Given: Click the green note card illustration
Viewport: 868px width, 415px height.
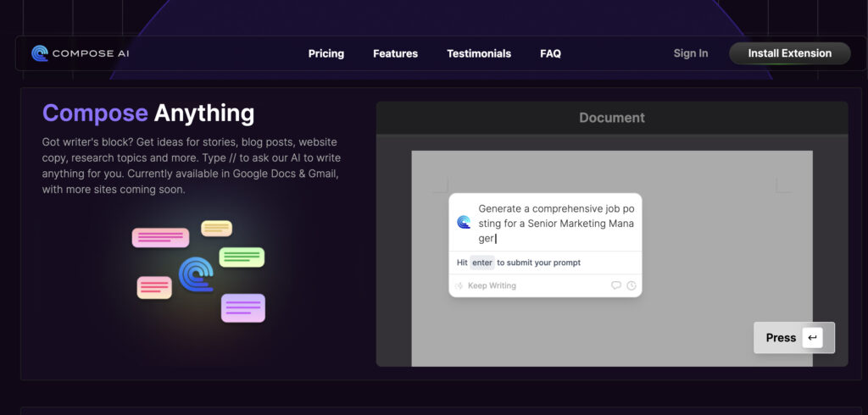Looking at the screenshot, I should coord(242,257).
